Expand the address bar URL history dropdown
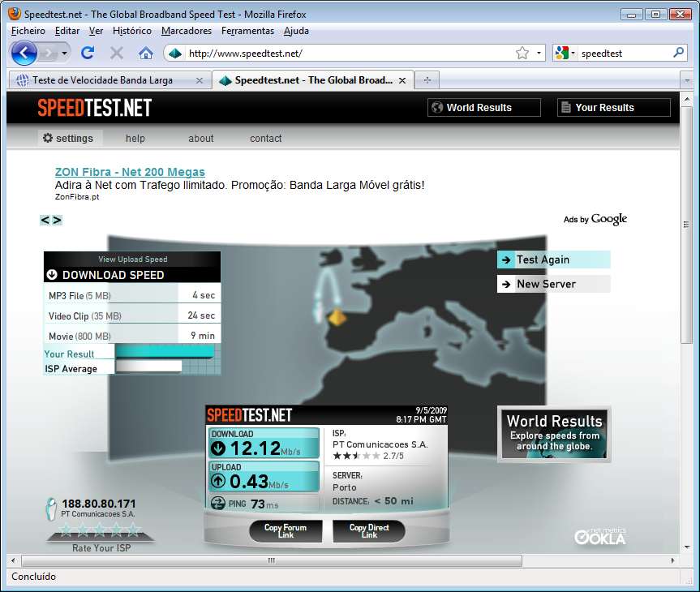 (539, 54)
